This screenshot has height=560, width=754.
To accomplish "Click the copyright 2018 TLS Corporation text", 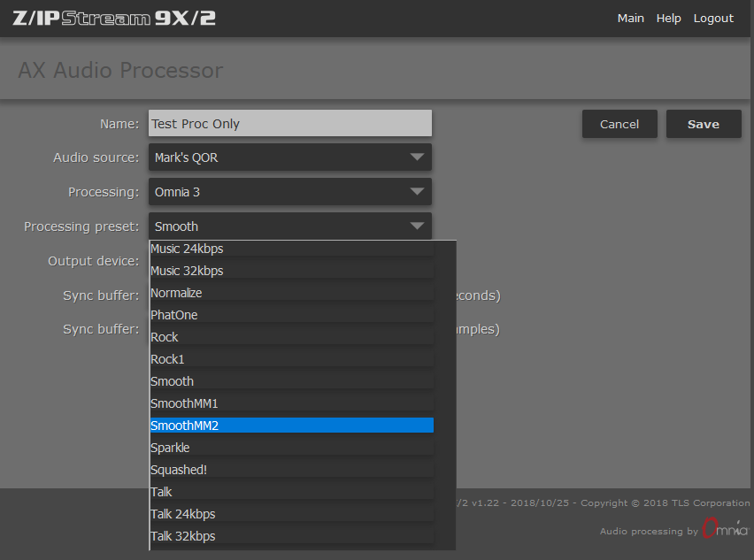I will (665, 502).
